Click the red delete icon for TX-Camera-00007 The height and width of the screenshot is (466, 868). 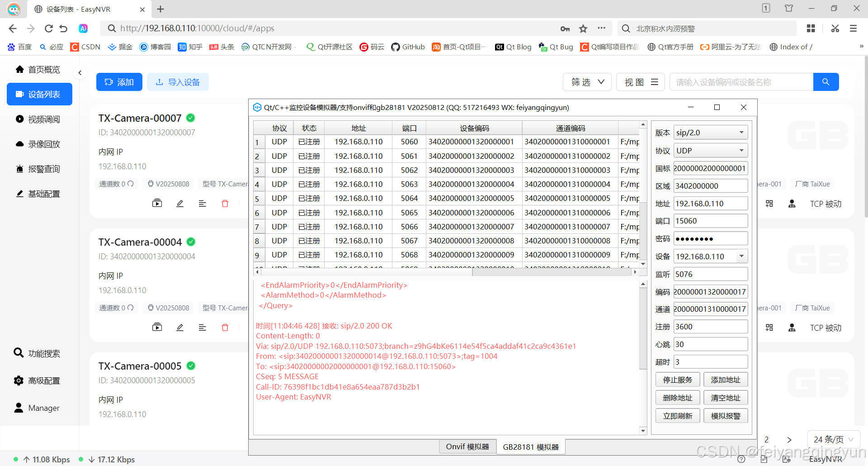coord(225,203)
